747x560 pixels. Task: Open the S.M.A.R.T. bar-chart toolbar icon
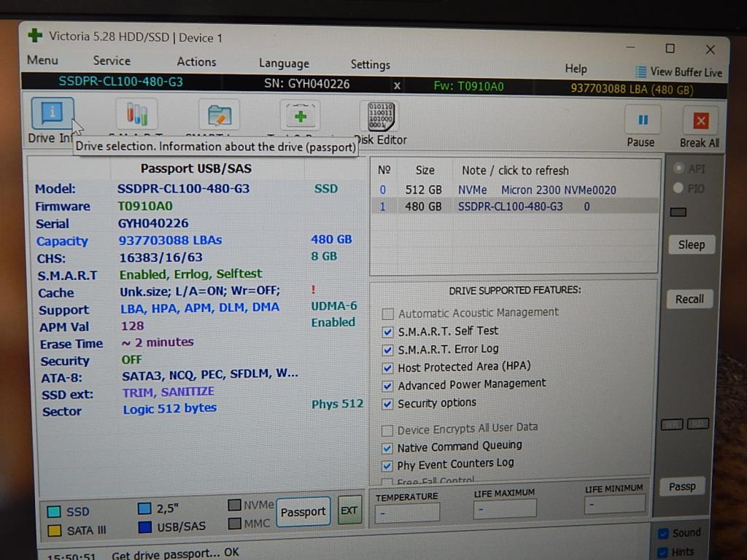click(x=136, y=114)
